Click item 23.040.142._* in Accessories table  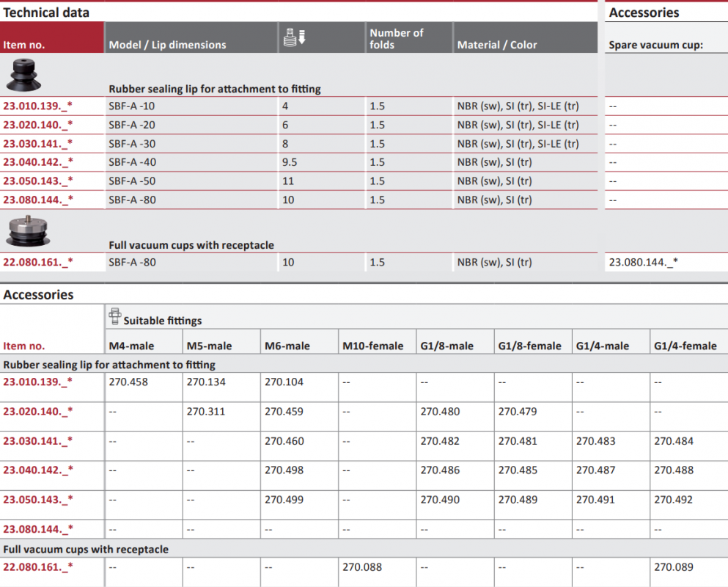37,470
